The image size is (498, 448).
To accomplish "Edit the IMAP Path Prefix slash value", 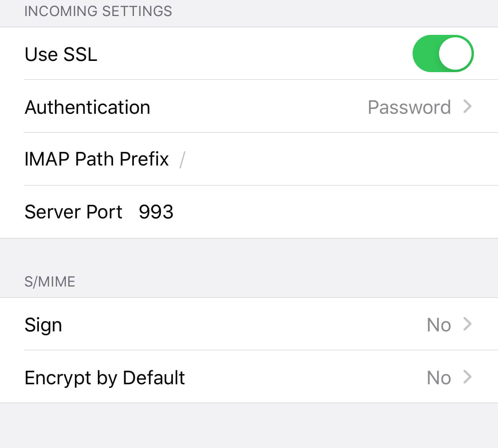I will 182,159.
